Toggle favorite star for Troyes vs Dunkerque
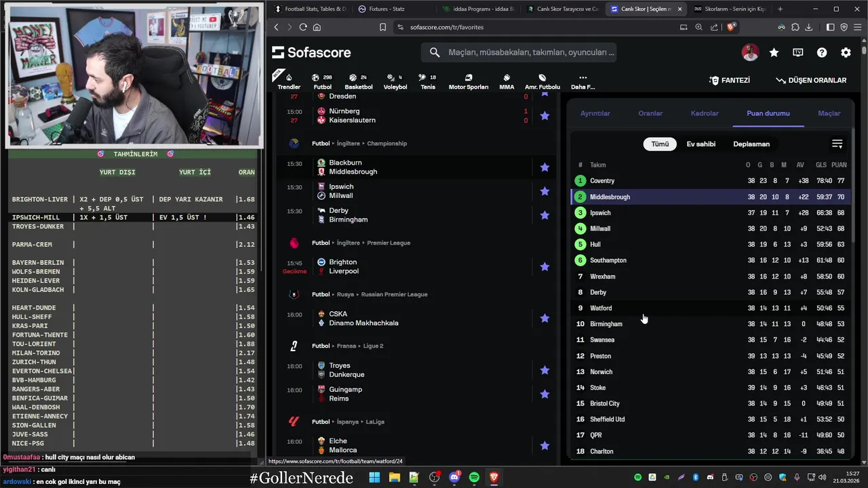The width and height of the screenshot is (868, 488). click(545, 370)
